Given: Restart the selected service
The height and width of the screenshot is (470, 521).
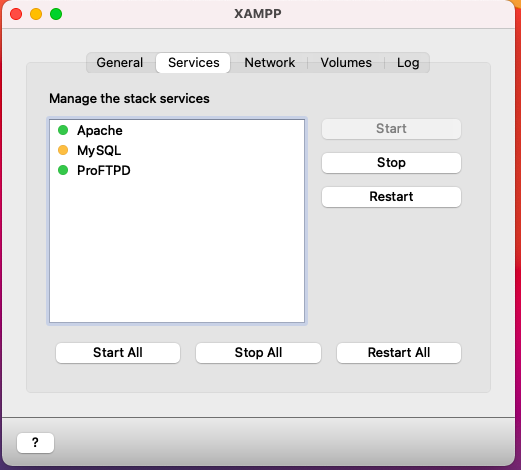Looking at the screenshot, I should [391, 197].
